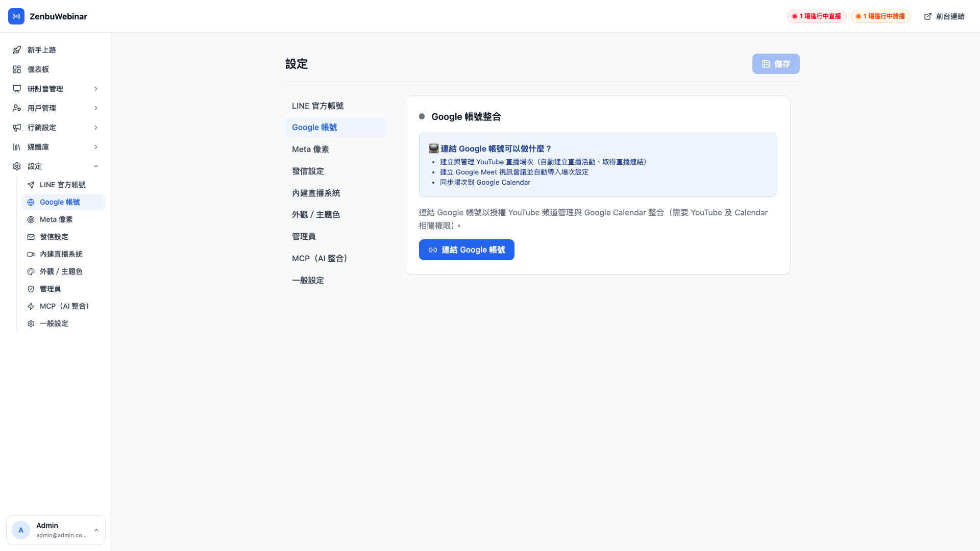Switch to the 發信設定 settings tab
The width and height of the screenshot is (980, 551).
336,171
